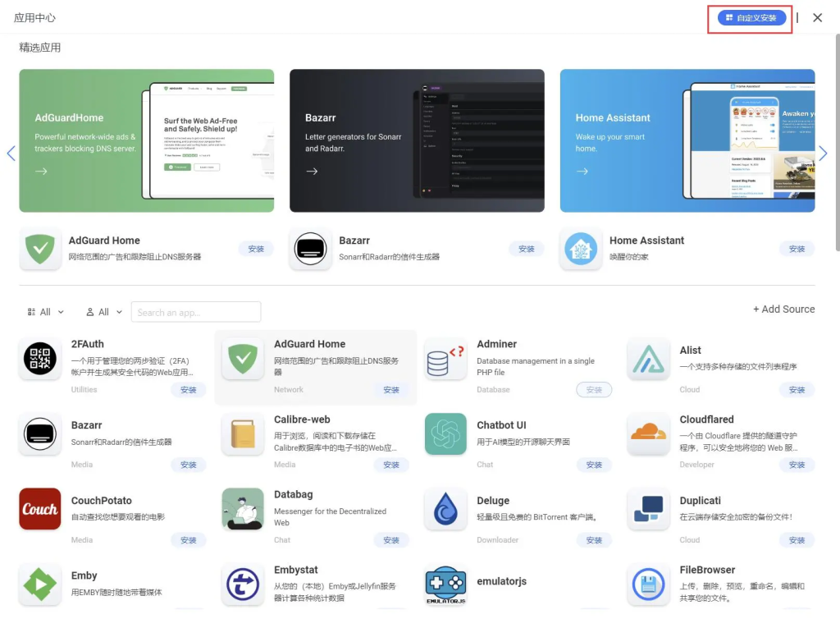
Task: Expand the author All filter dropdown
Action: (104, 312)
